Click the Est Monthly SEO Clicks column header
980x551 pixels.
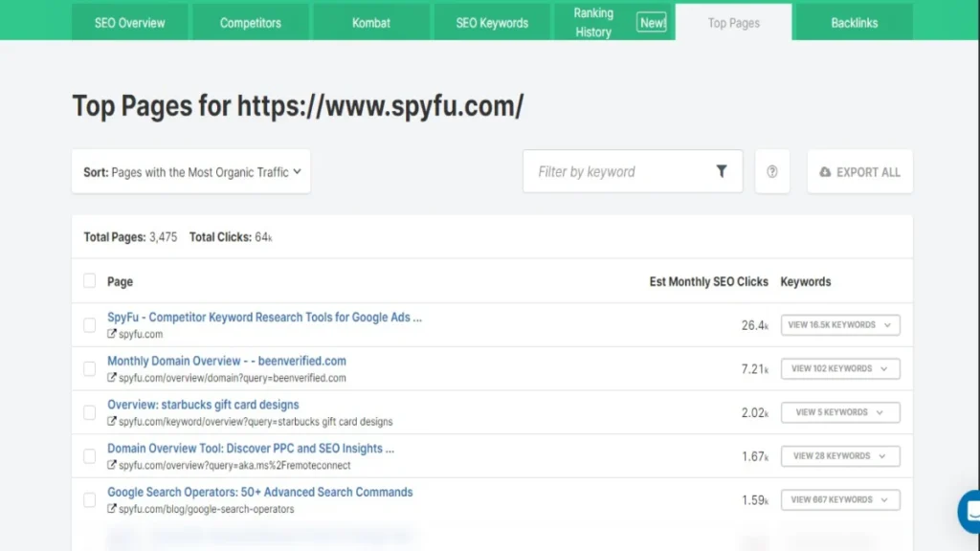click(x=709, y=282)
